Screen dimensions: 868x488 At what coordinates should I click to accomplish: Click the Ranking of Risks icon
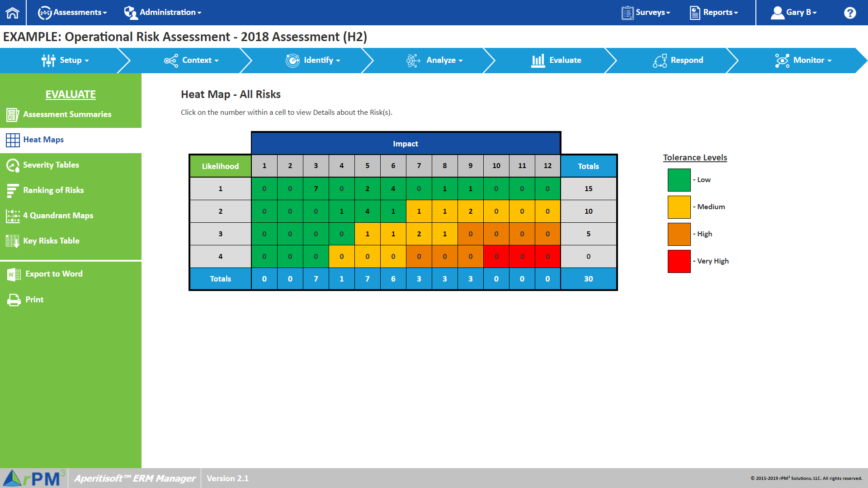click(x=12, y=191)
